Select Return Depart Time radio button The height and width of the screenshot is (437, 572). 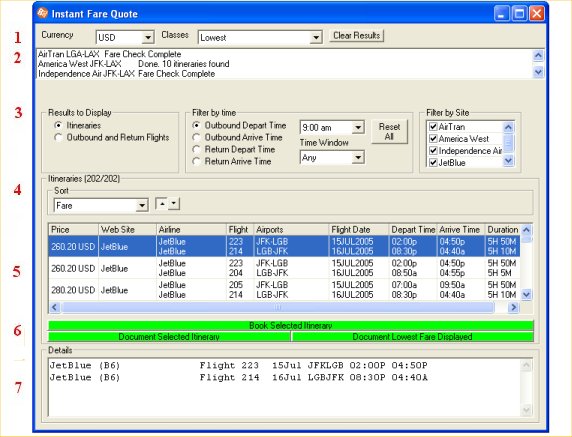196,150
